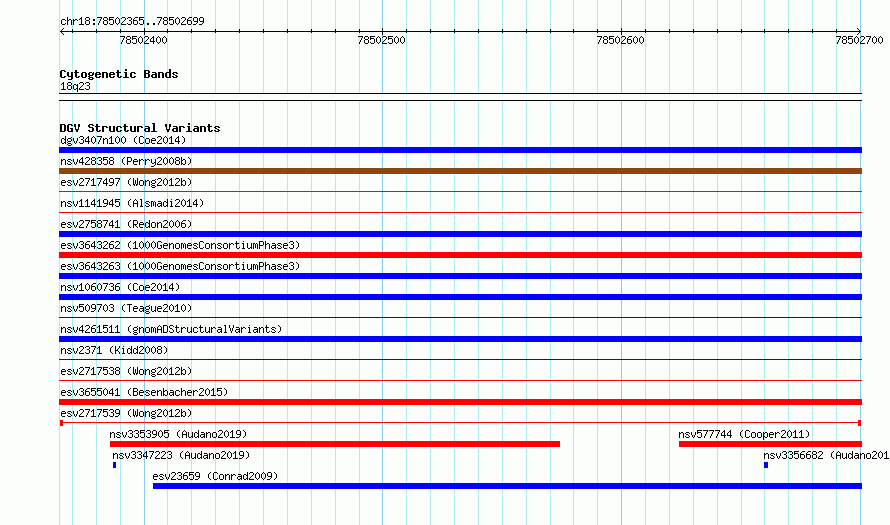Select the blue bar of esv3643263
Screen dimensions: 890x525
[460, 276]
